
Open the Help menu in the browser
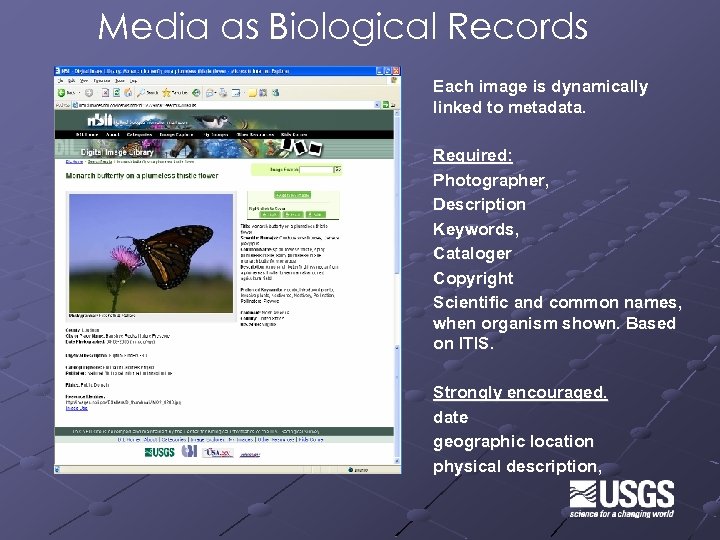click(133, 81)
